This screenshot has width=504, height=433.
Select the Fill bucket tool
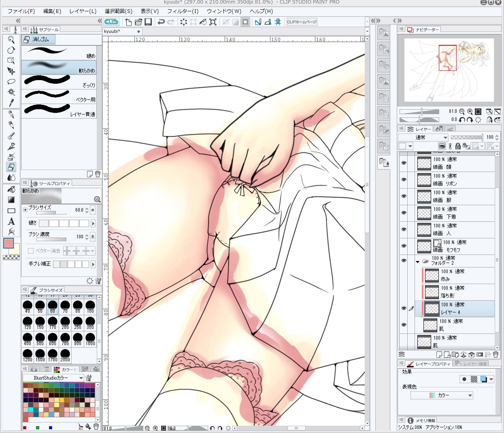pos(11,189)
